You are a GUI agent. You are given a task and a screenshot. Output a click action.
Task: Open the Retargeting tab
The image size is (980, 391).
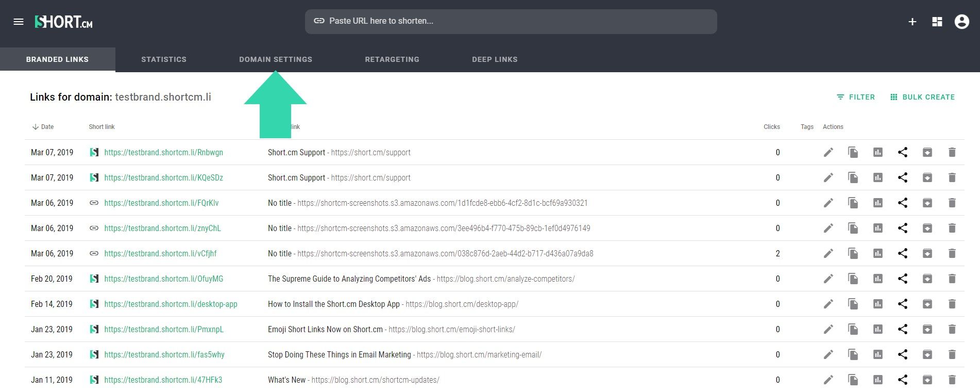coord(392,59)
